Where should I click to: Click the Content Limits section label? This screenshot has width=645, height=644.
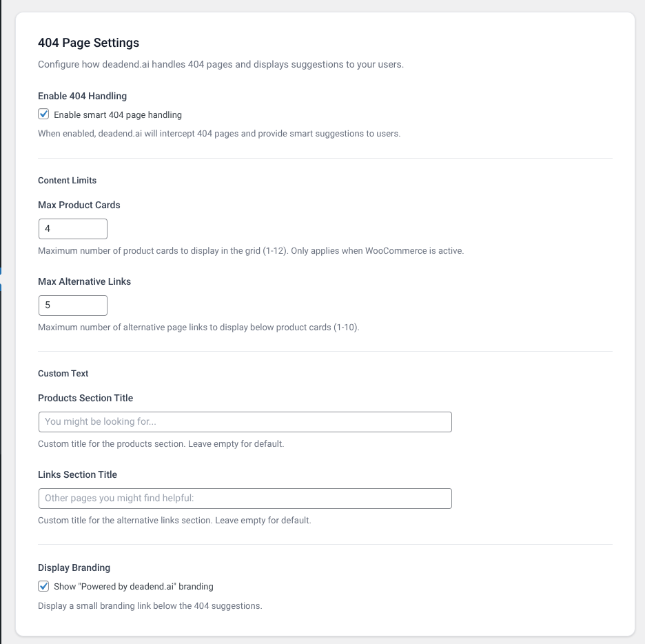(x=67, y=180)
